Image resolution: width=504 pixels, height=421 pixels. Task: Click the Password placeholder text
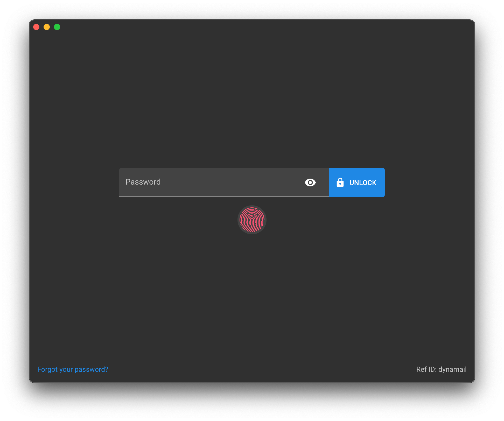tap(143, 182)
